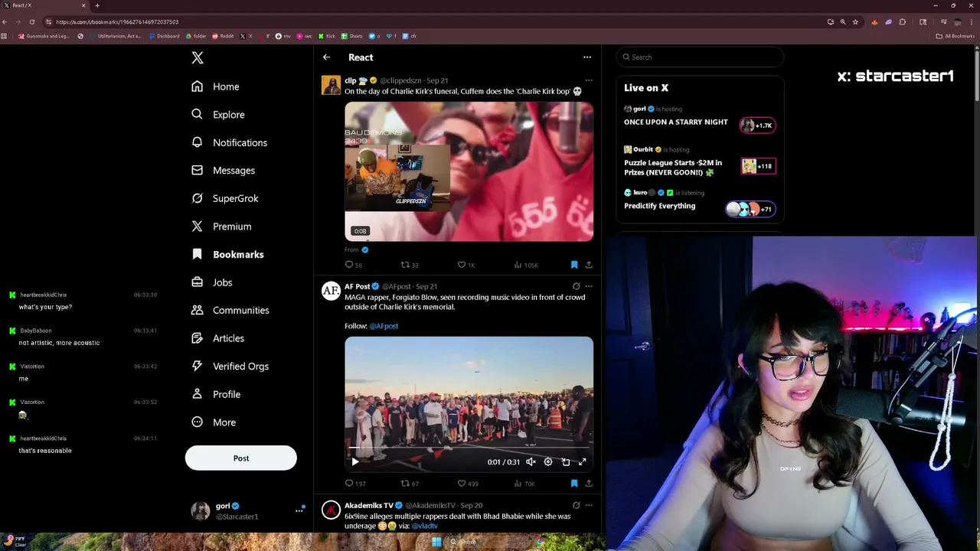Viewport: 980px width, 551px height.
Task: Reply to the clip tweet (56 replies)
Action: click(x=354, y=265)
